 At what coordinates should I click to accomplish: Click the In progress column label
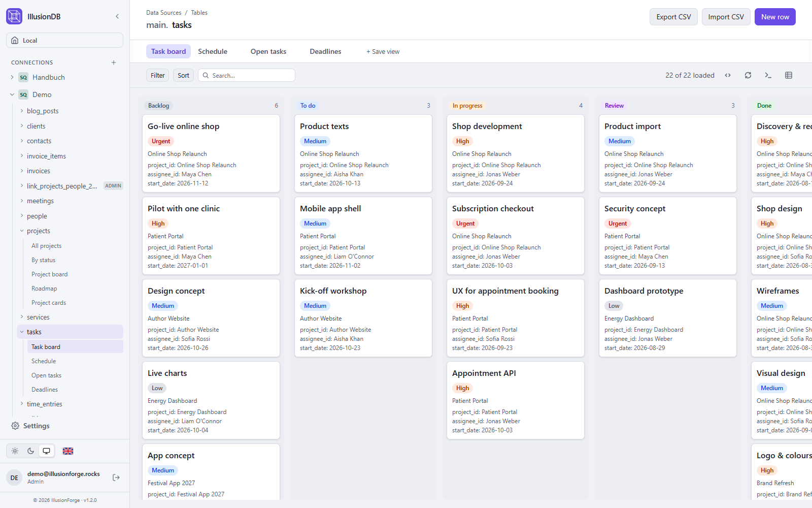pyautogui.click(x=467, y=106)
